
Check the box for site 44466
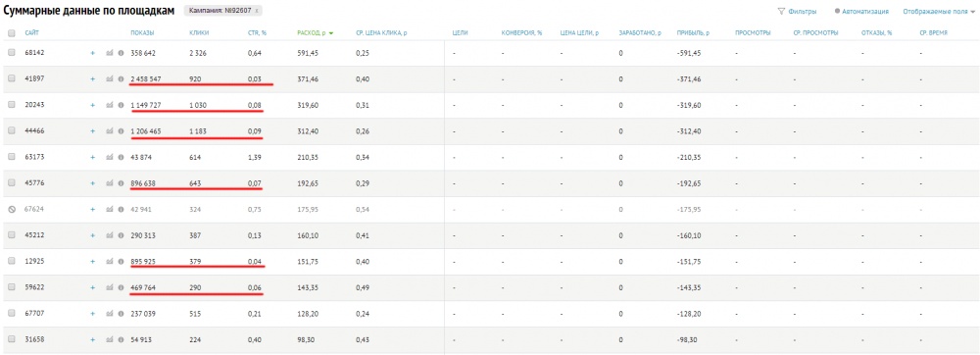point(11,131)
